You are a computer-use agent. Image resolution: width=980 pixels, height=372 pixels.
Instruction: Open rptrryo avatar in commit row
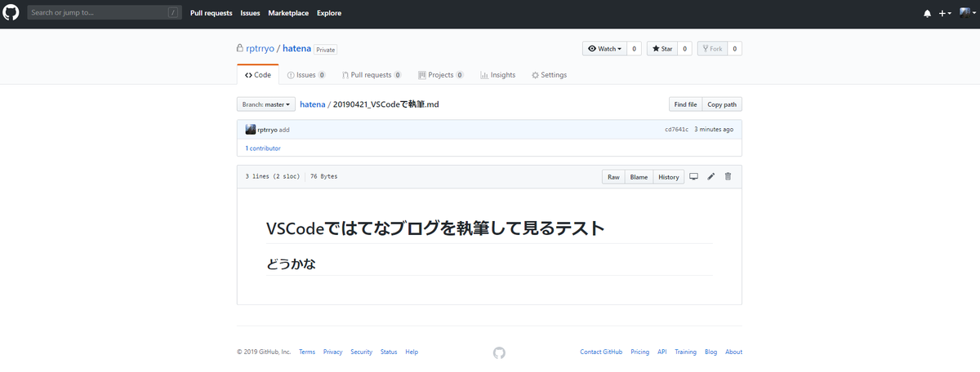coord(251,130)
